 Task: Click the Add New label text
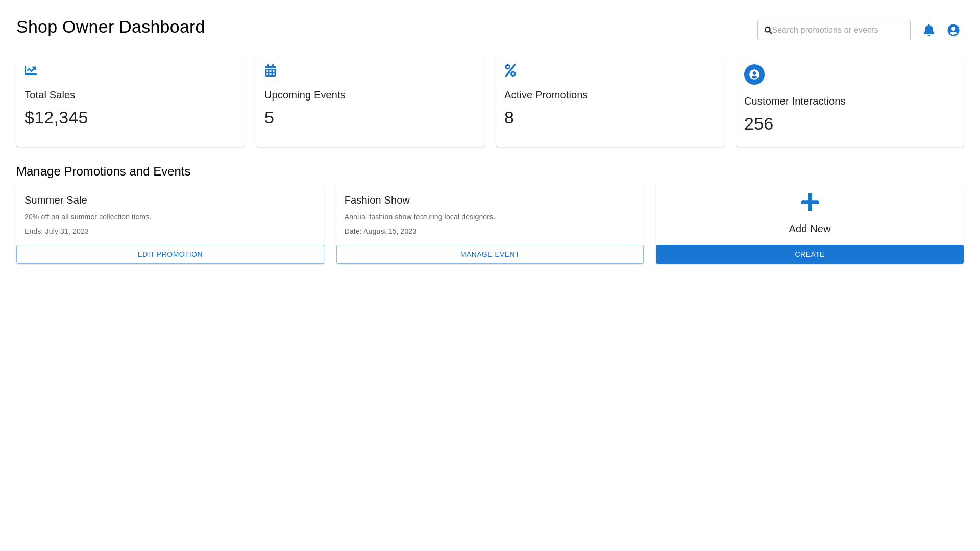(x=810, y=229)
